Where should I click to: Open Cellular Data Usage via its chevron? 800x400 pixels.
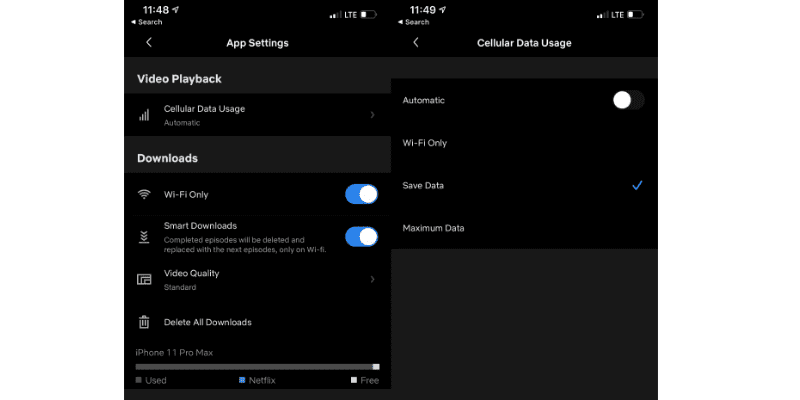pos(372,115)
